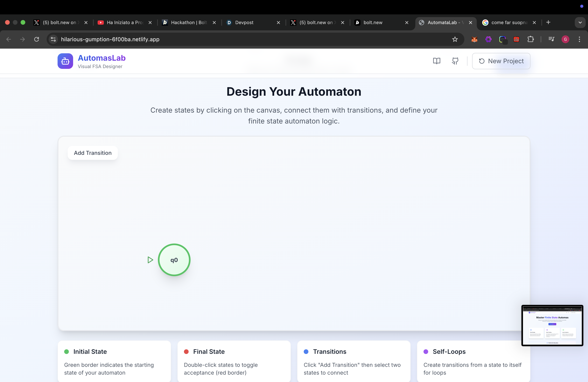This screenshot has width=588, height=382.
Task: Click the initial state arrow marker
Action: point(150,260)
